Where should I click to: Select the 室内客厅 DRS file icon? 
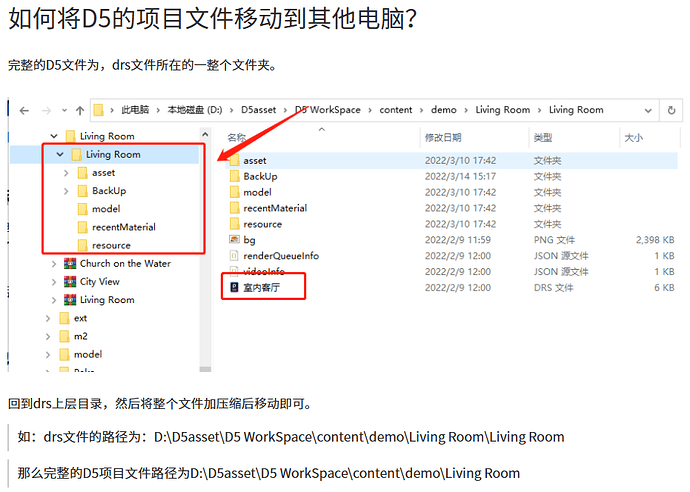coord(234,288)
